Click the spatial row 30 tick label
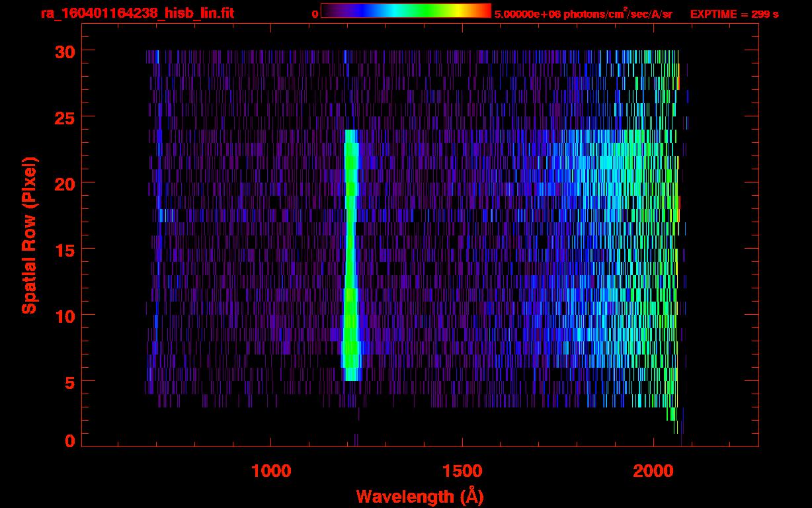This screenshot has width=812, height=508. coord(64,51)
